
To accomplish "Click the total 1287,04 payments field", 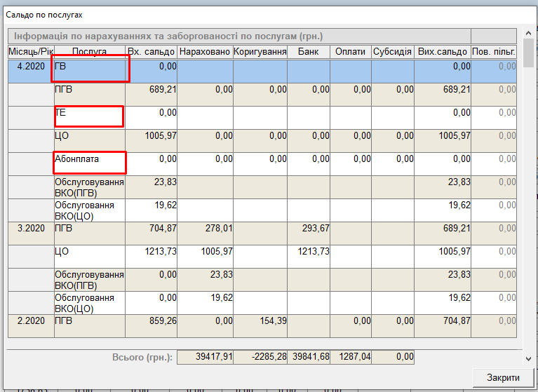I will [351, 358].
